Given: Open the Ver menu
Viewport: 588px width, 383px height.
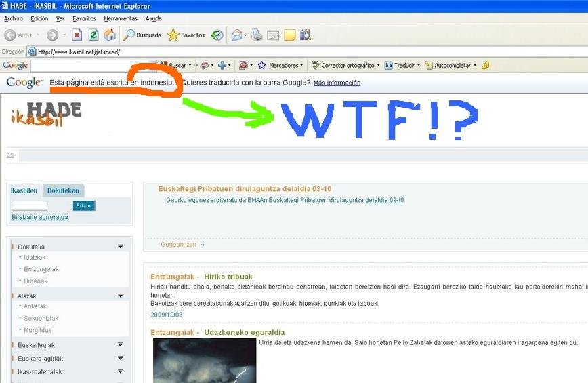Looking at the screenshot, I should [60, 18].
